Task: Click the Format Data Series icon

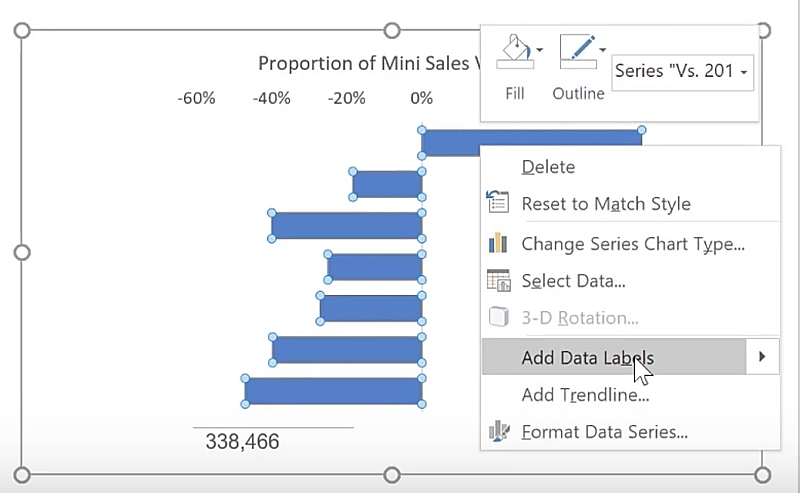Action: coord(498,432)
